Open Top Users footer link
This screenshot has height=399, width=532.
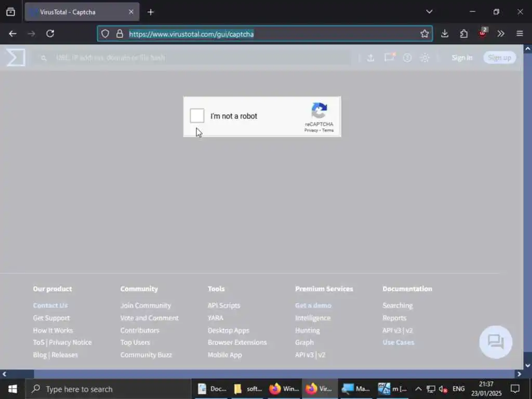135,342
